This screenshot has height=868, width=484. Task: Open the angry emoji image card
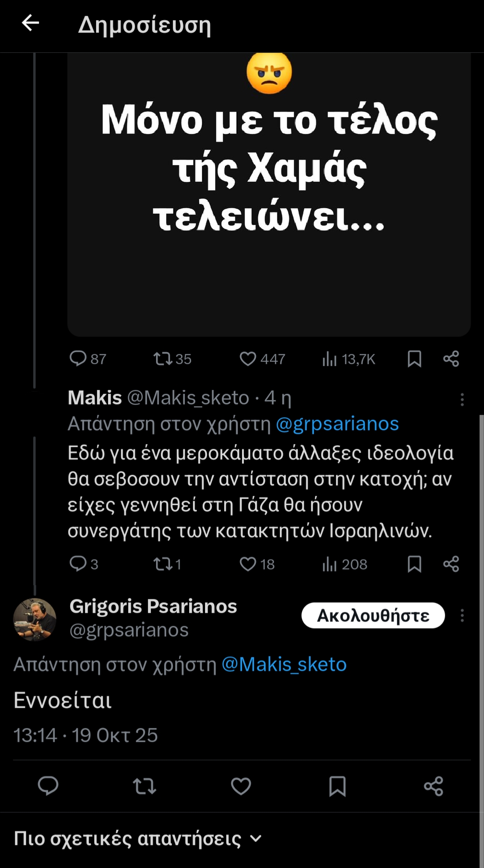[x=269, y=192]
